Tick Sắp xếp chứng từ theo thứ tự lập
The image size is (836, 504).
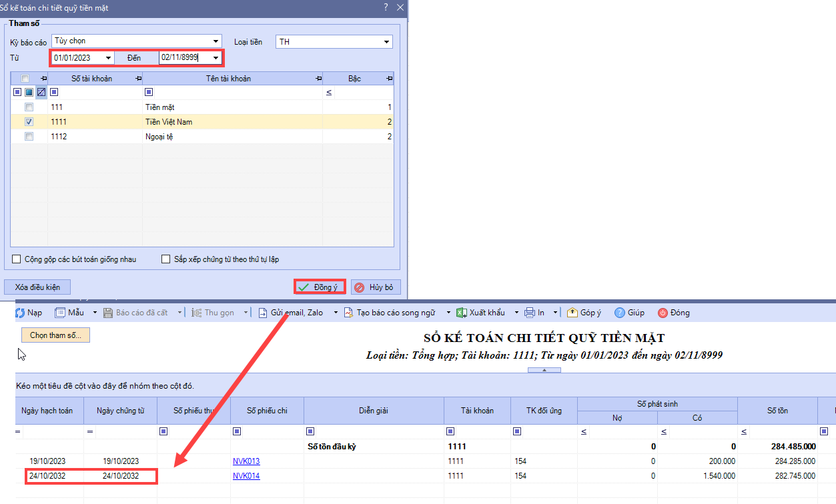[166, 259]
